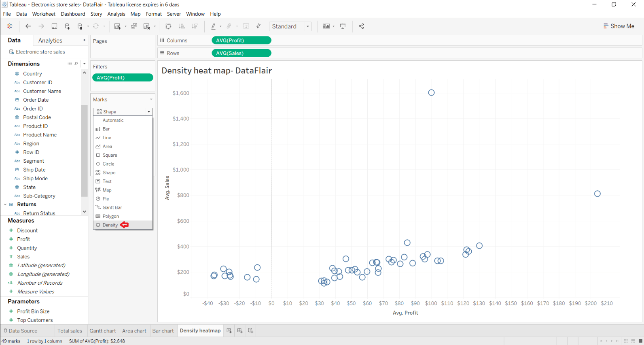
Task: Select Circle from the marks list
Action: click(x=123, y=164)
